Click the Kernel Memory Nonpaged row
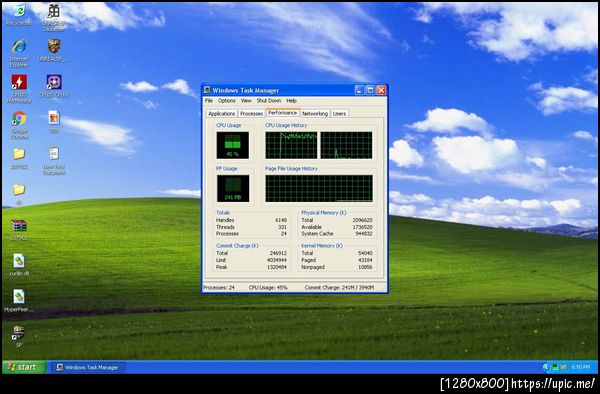This screenshot has height=394, width=600. [337, 267]
